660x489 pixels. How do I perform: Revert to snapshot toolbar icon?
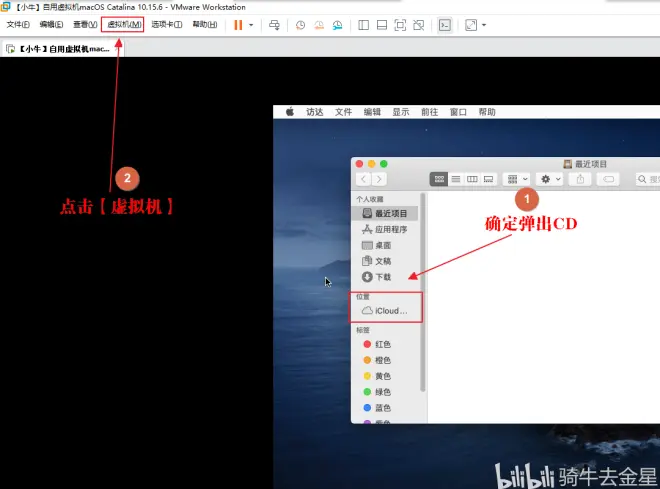(x=319, y=25)
